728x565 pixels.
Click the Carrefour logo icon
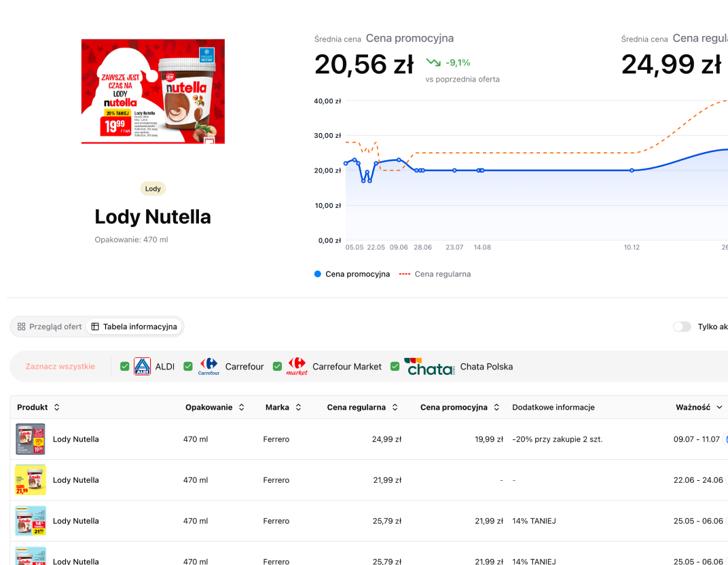point(209,367)
